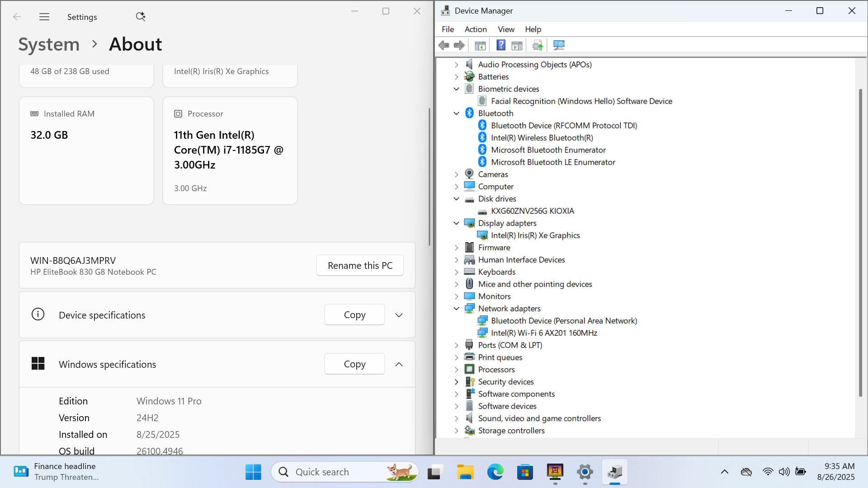Select the Bluetooth category icon in device tree

[469, 113]
